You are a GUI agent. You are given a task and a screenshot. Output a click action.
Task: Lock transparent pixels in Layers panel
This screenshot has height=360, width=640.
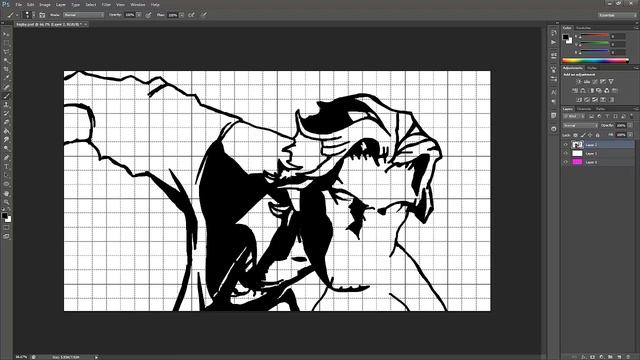tap(576, 135)
